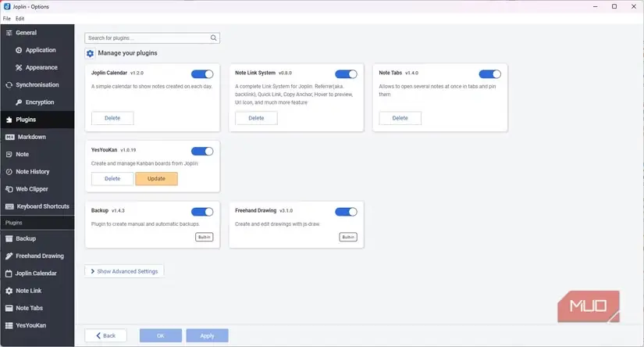Open Markdown settings icon in sidebar
The height and width of the screenshot is (347, 644).
click(10, 137)
